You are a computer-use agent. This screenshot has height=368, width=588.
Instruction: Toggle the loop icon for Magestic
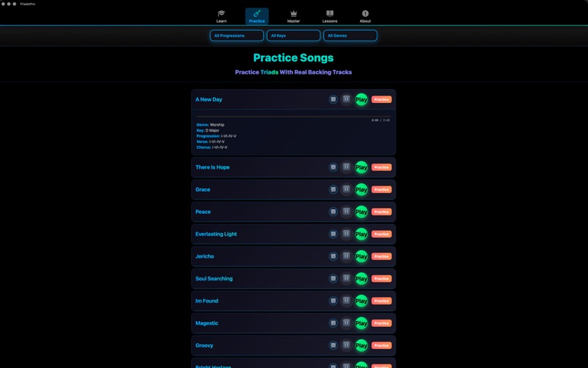333,323
